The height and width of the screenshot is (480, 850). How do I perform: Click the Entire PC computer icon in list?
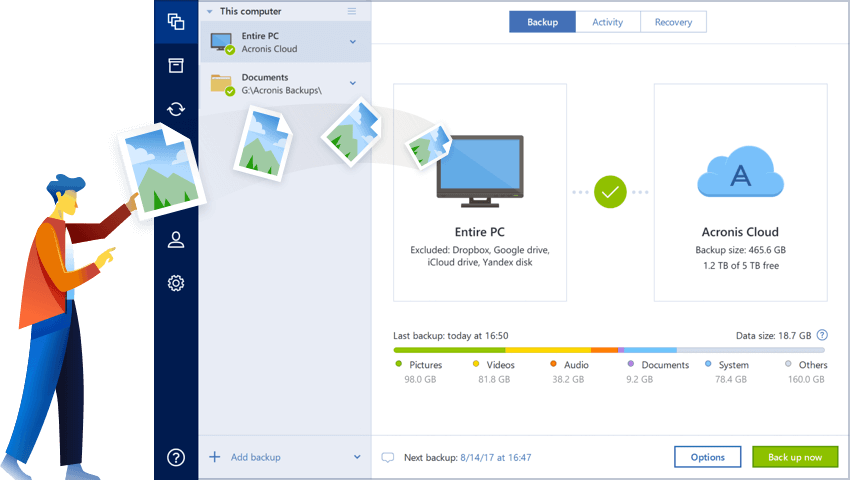pyautogui.click(x=222, y=43)
